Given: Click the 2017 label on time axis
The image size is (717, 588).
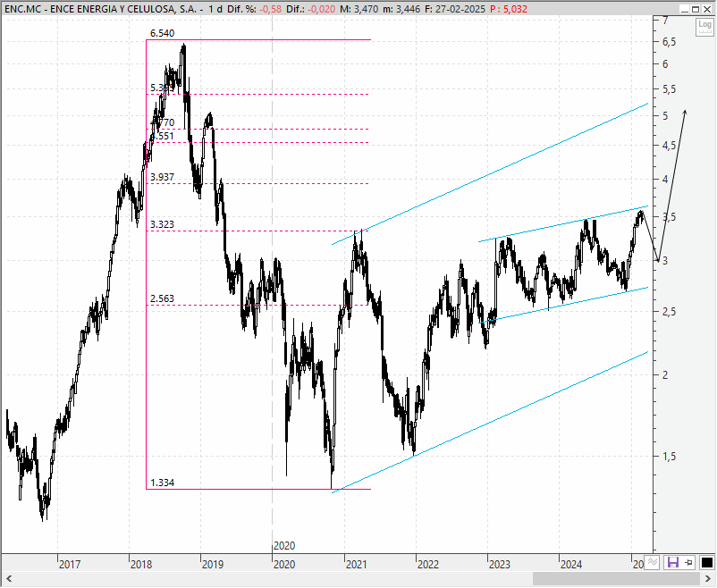Looking at the screenshot, I should (70, 565).
